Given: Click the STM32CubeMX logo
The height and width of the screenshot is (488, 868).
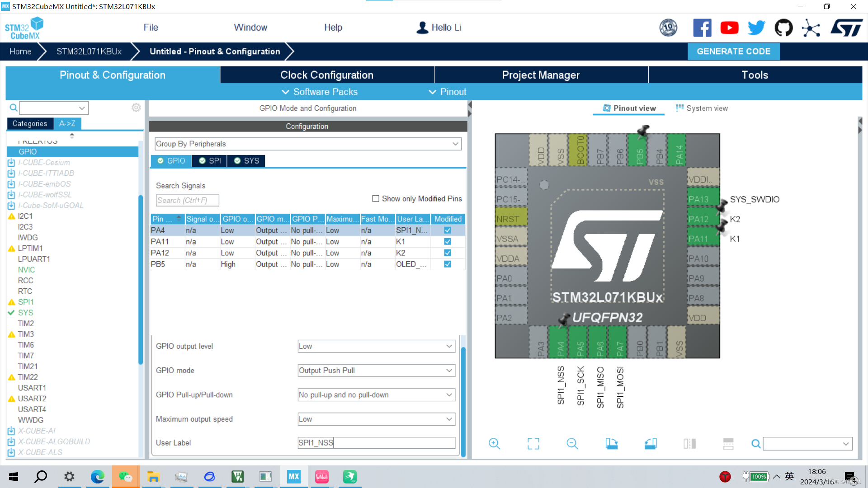Looking at the screenshot, I should click(x=24, y=28).
